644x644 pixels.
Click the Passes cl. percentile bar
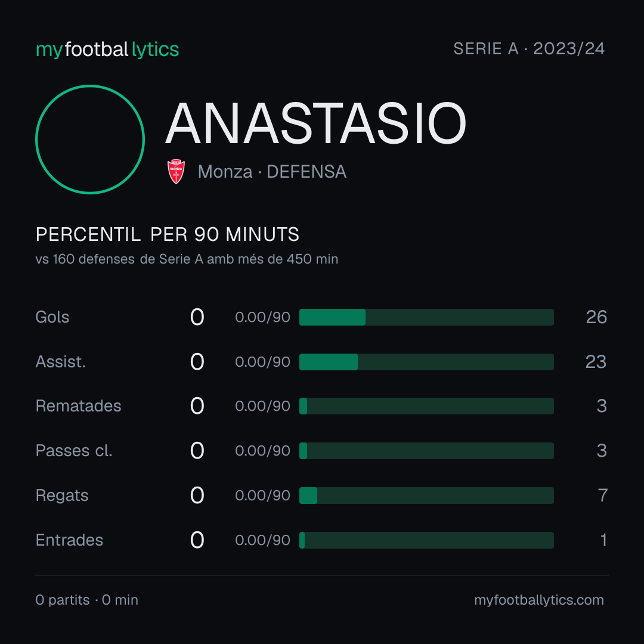[426, 451]
